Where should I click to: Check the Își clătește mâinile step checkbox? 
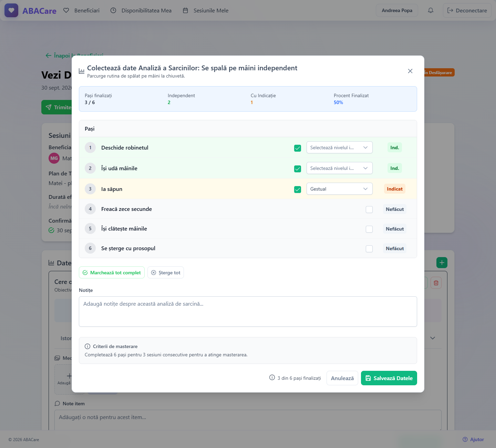click(x=369, y=229)
